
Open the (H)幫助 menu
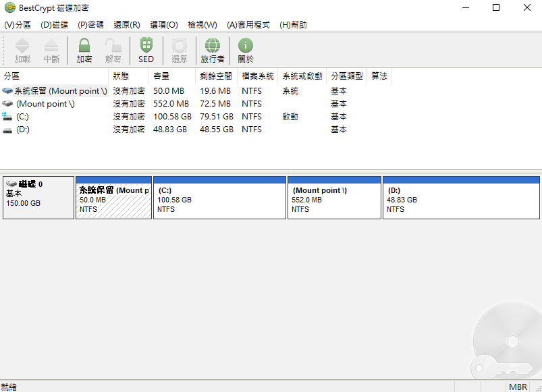[293, 25]
